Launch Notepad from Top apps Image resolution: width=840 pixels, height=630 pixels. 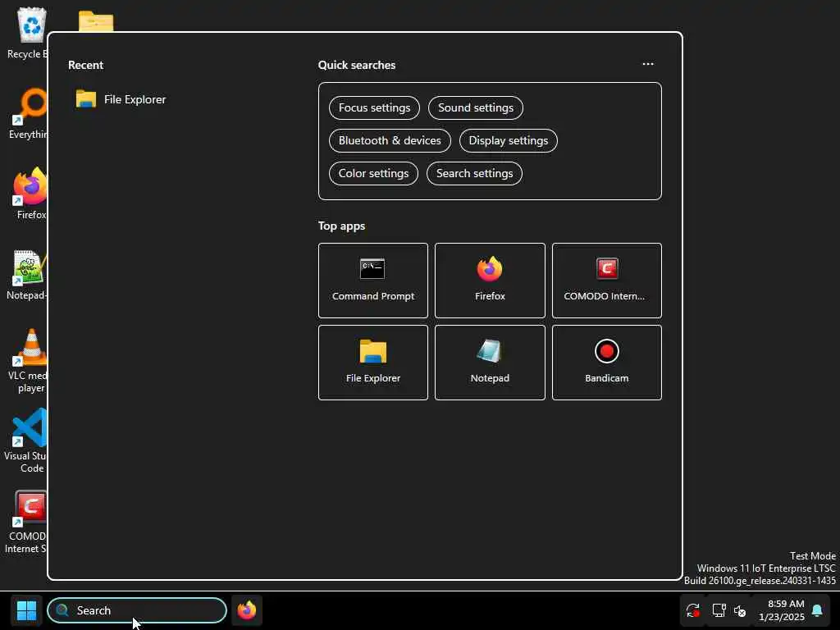click(491, 363)
